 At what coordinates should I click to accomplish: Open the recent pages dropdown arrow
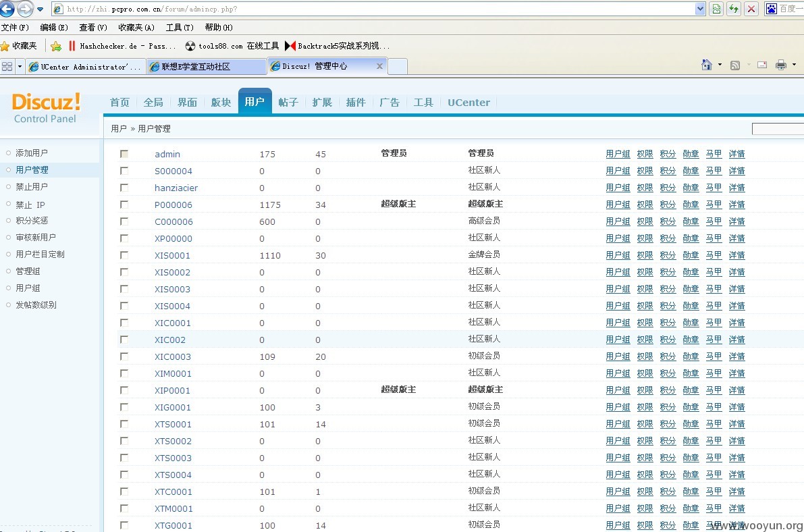(x=41, y=9)
